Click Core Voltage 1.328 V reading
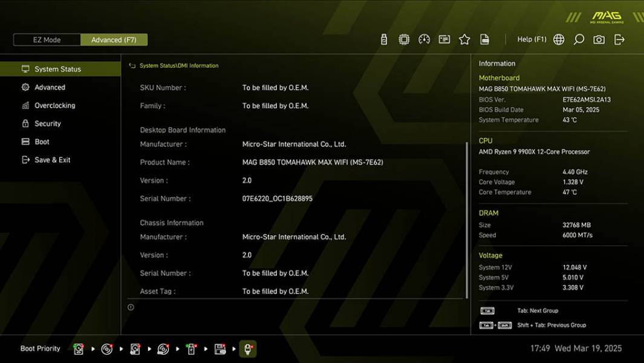This screenshot has width=644, height=363. (573, 182)
